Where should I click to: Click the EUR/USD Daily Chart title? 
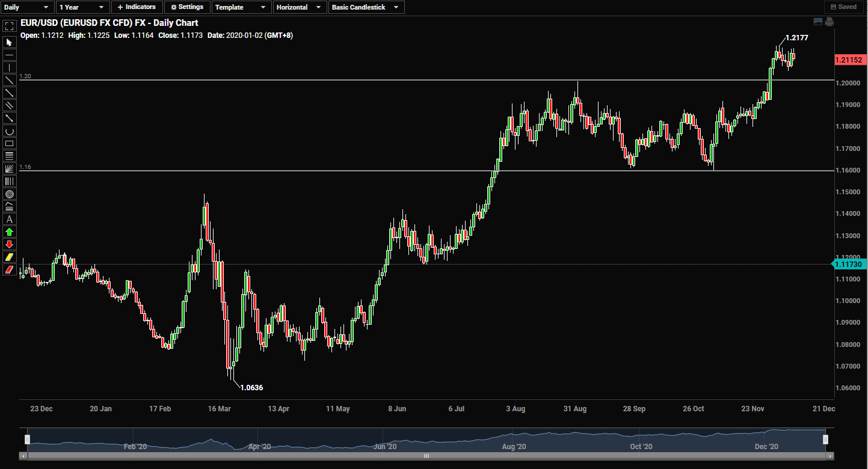[x=109, y=23]
